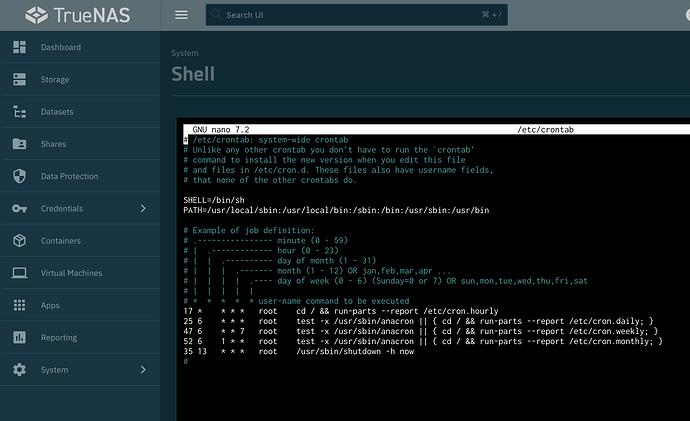The height and width of the screenshot is (421, 690).
Task: Click the Containers cube icon
Action: click(19, 241)
